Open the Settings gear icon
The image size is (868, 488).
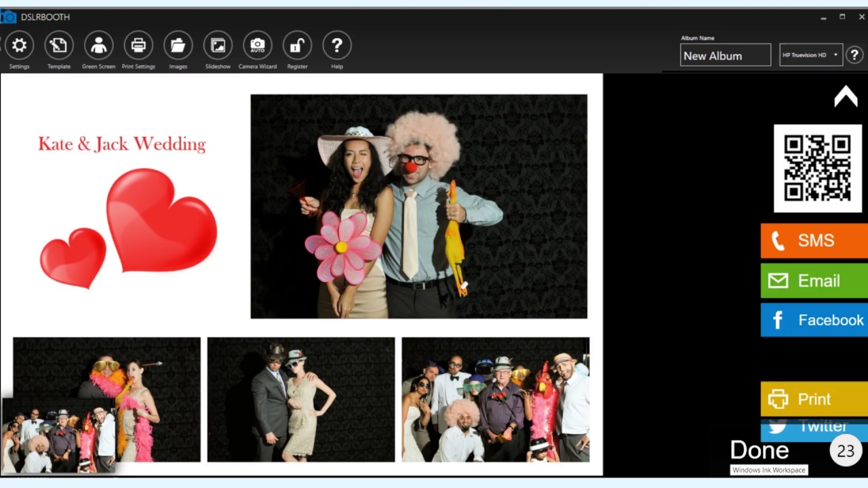coord(19,45)
